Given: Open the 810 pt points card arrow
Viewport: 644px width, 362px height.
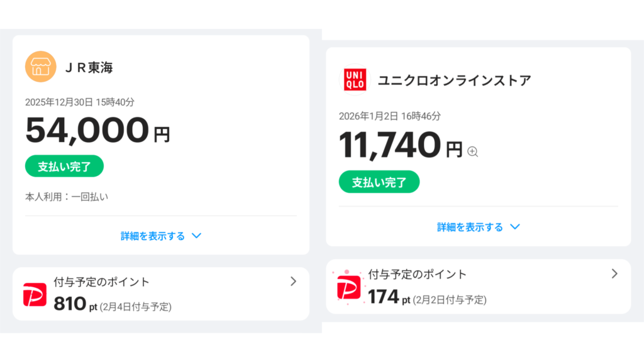Looking at the screenshot, I should pyautogui.click(x=293, y=282).
